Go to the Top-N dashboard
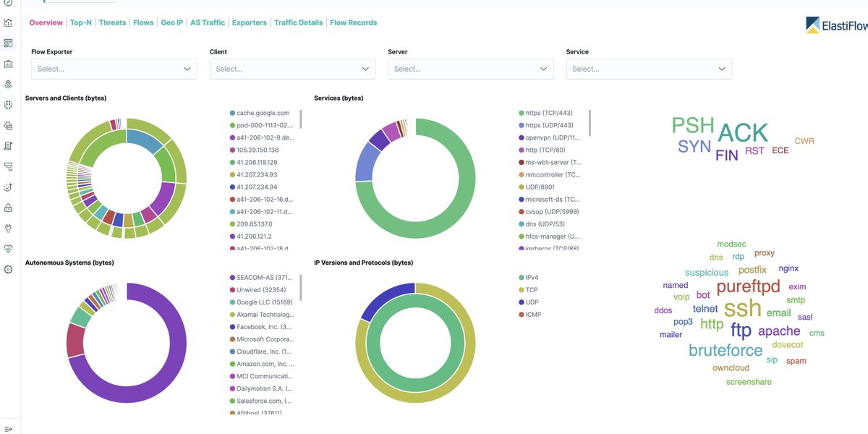Viewport: 868px width, 434px height. (80, 22)
